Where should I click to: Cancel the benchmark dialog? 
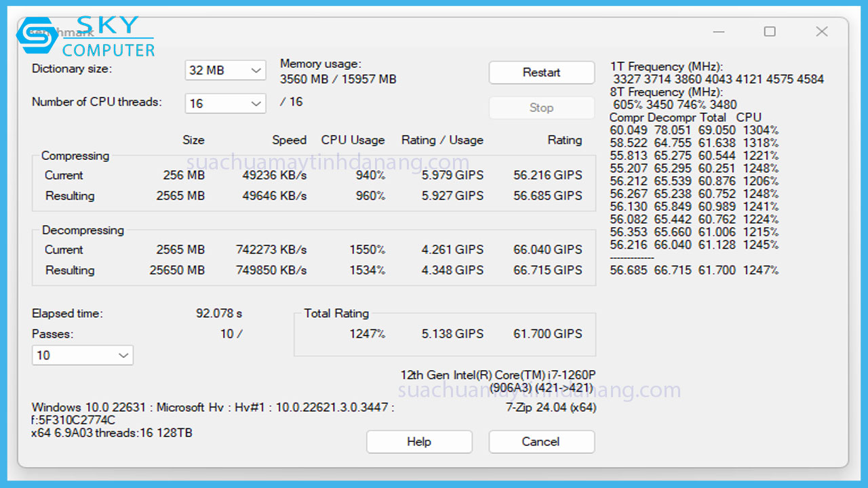(541, 441)
